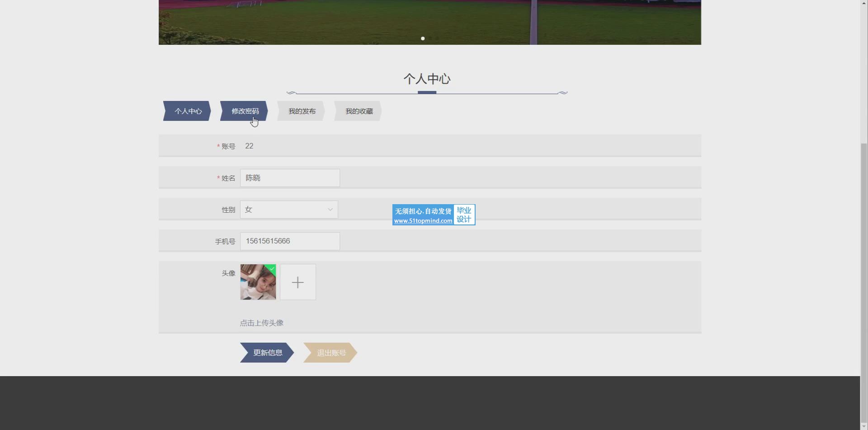Click the green checkmark on avatar photo

pyautogui.click(x=272, y=268)
